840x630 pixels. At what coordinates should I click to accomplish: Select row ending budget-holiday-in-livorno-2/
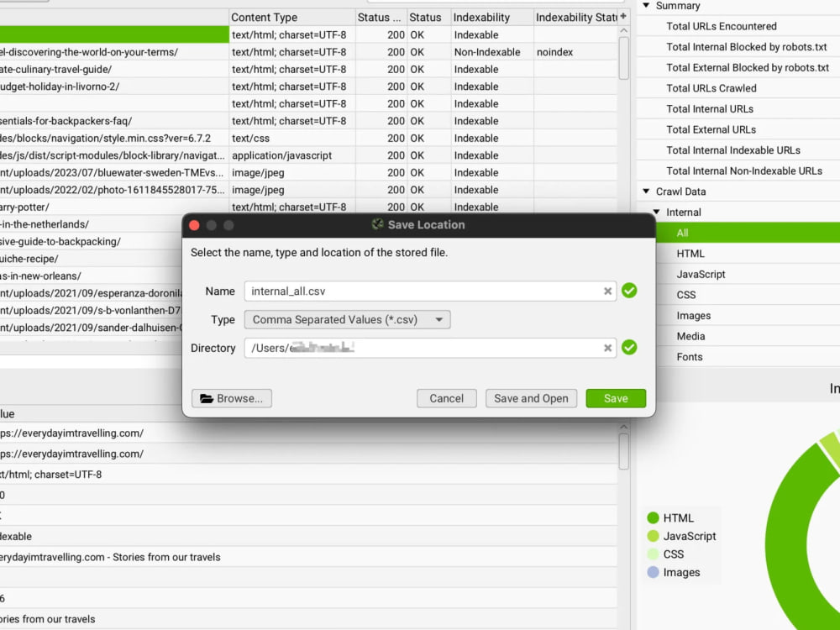pos(114,87)
